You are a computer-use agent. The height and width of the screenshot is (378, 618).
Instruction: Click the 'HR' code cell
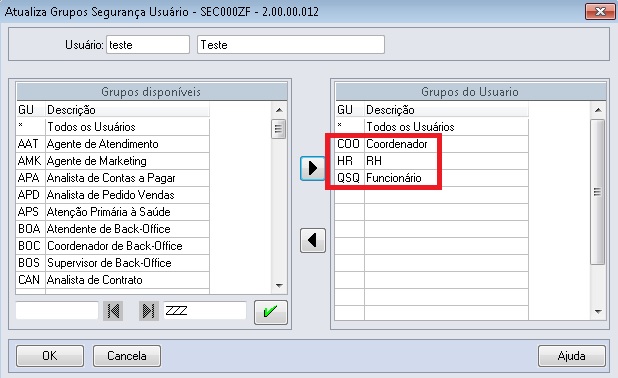click(350, 161)
